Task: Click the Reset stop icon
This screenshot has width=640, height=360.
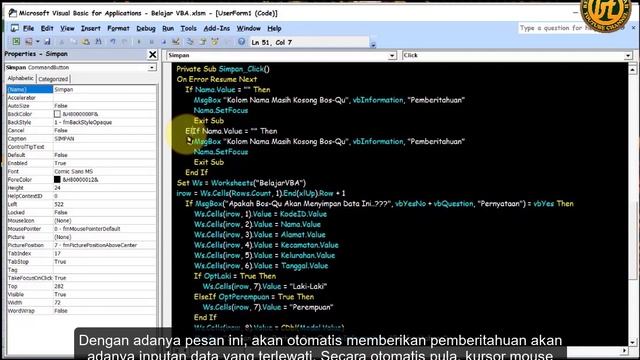Action: click(x=164, y=42)
